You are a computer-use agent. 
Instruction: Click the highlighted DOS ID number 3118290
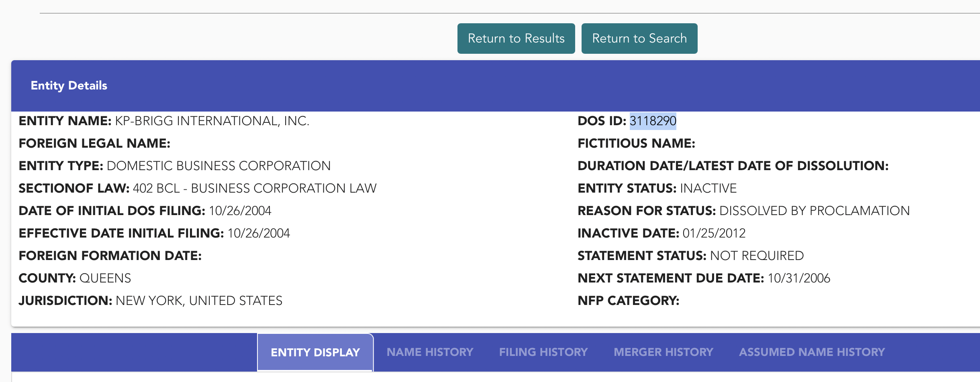(653, 121)
